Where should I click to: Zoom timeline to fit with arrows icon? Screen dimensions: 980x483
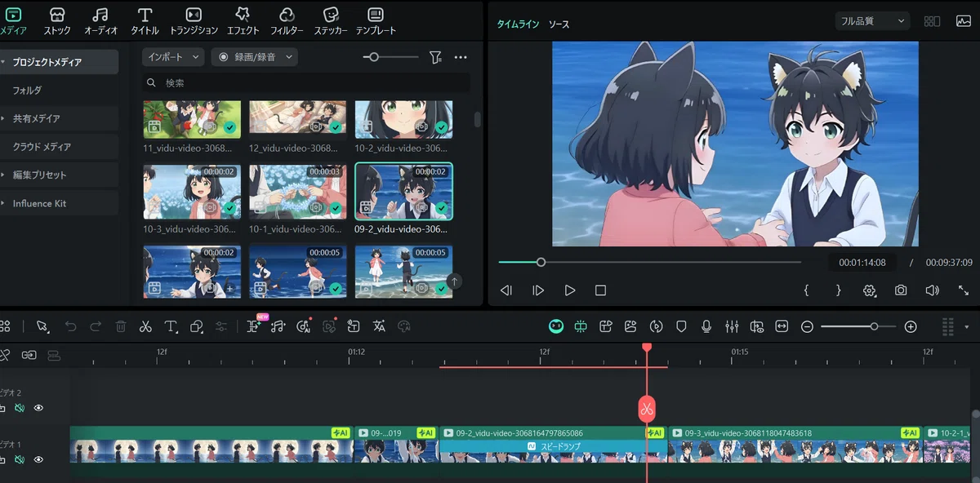point(782,326)
